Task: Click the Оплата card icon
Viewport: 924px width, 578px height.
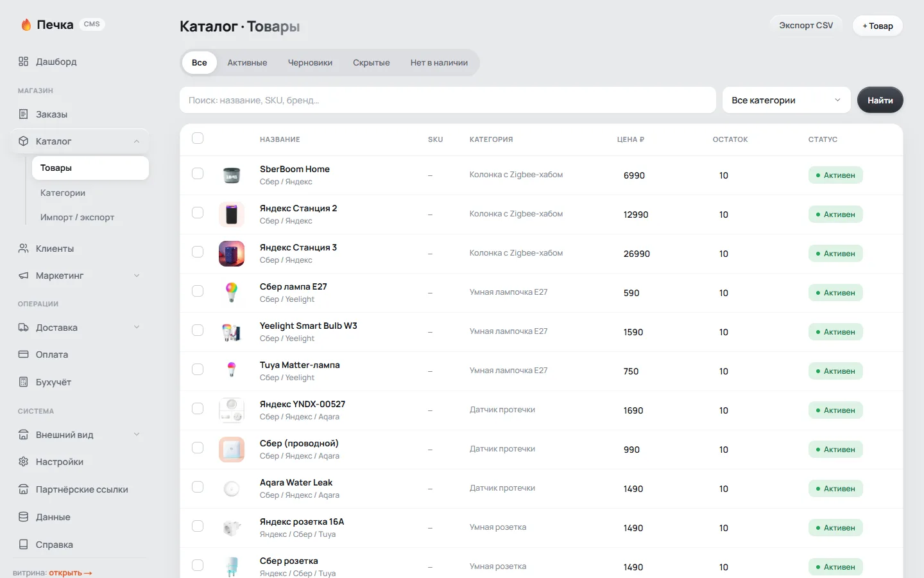Action: pos(24,355)
